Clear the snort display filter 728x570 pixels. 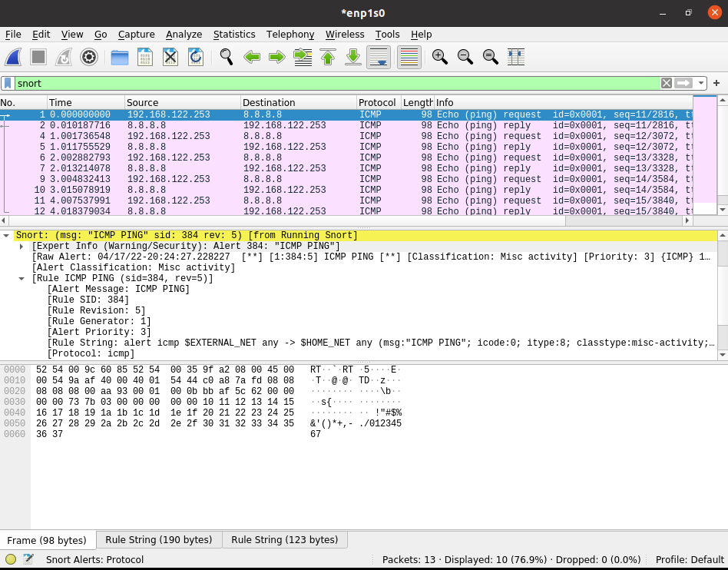(666, 83)
